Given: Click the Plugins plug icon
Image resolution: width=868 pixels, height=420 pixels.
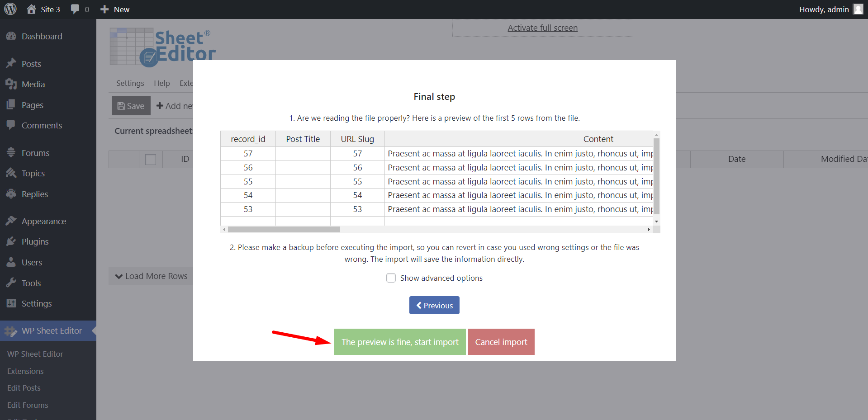Looking at the screenshot, I should click(11, 241).
